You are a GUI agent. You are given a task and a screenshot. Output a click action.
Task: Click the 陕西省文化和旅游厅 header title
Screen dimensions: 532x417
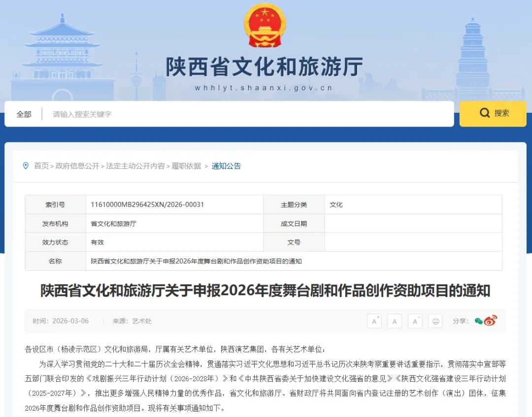(x=265, y=65)
